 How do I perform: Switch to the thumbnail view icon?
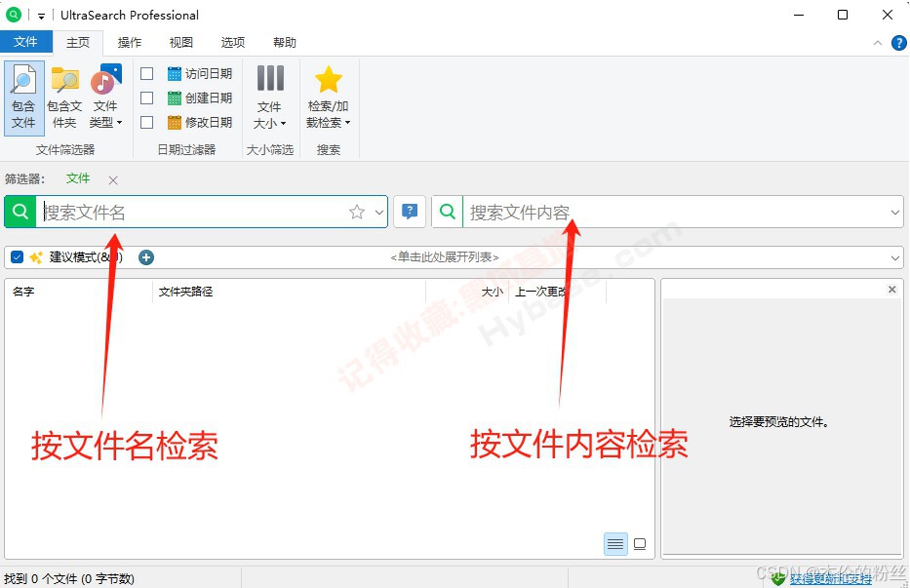pos(640,544)
